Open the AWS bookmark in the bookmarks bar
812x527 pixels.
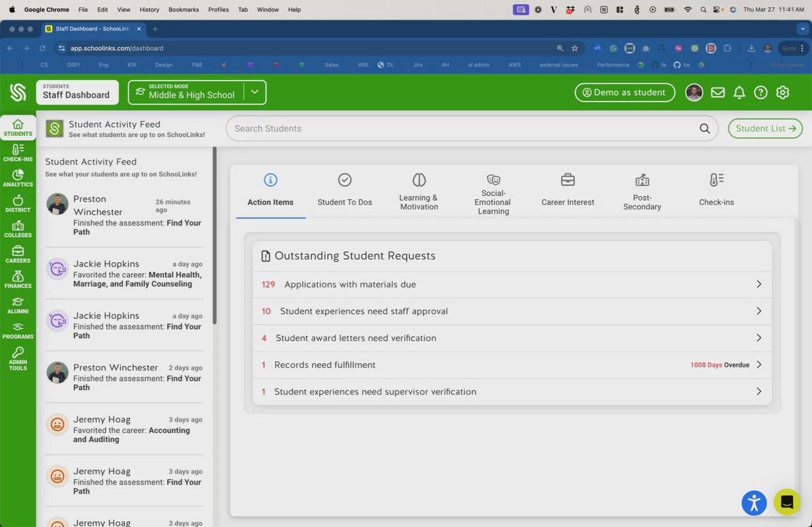coord(514,65)
